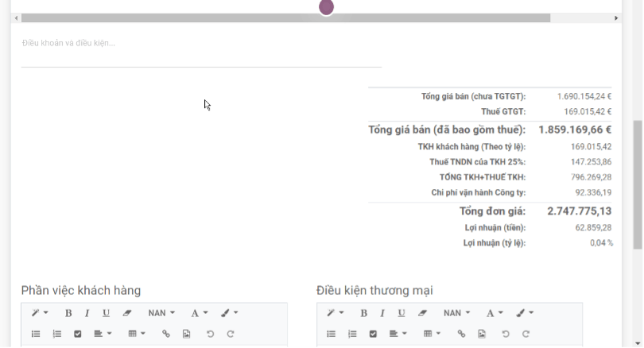
Task: Remove font style eraser in Phần việc khách hàng editor
Action: 127,313
